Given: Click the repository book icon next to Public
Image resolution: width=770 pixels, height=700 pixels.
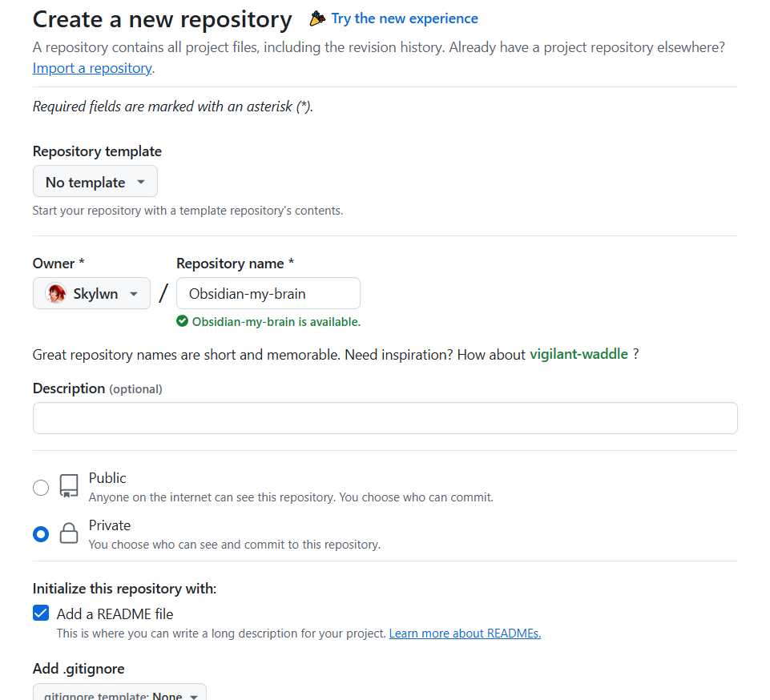Looking at the screenshot, I should (69, 486).
